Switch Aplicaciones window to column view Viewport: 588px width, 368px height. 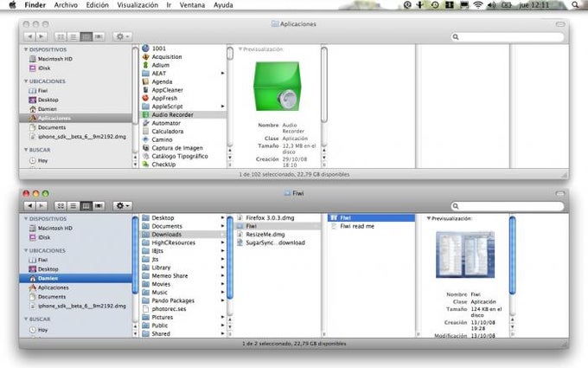pyautogui.click(x=86, y=36)
